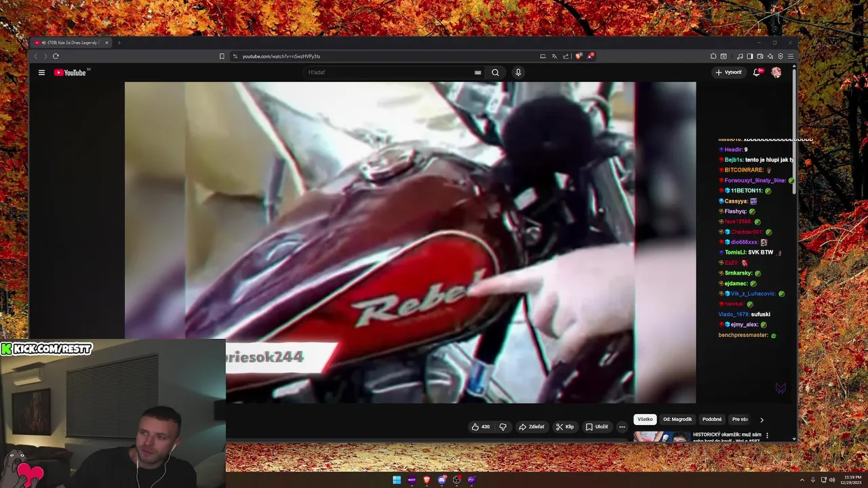Image resolution: width=868 pixels, height=488 pixels.
Task: Open Brave VPN shield icon
Action: tap(781, 56)
